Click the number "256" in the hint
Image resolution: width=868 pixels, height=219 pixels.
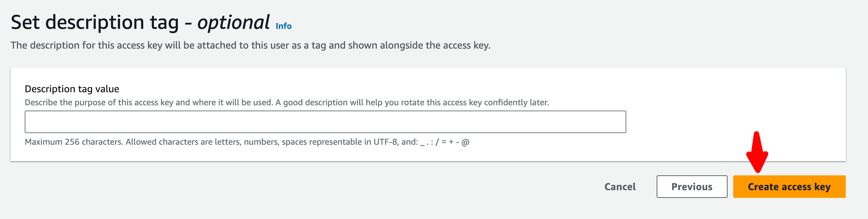click(x=72, y=142)
